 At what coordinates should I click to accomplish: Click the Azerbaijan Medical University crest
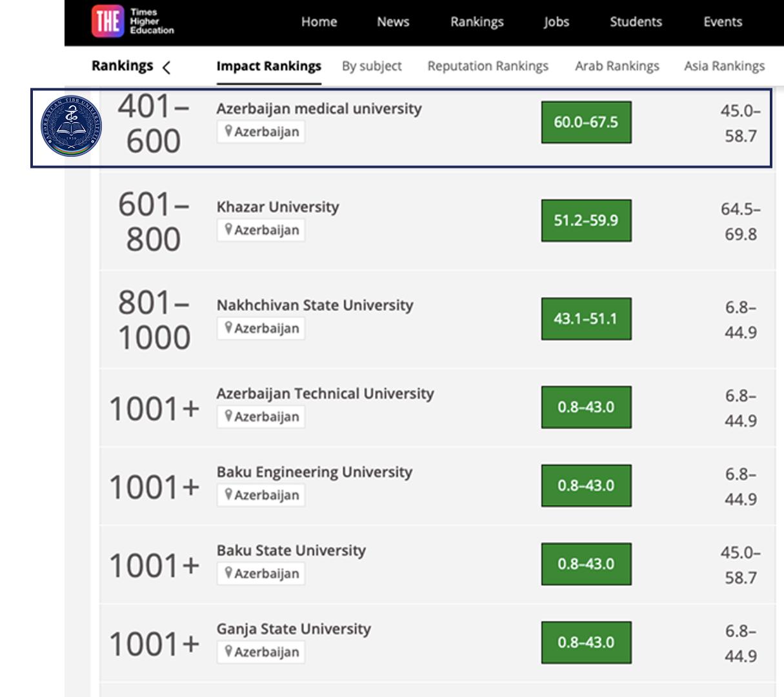tap(71, 126)
